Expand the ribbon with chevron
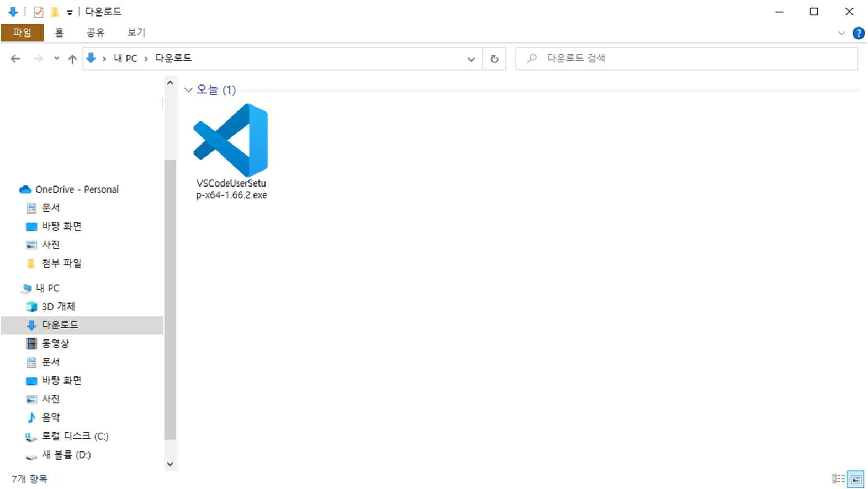Image resolution: width=868 pixels, height=489 pixels. pos(841,33)
